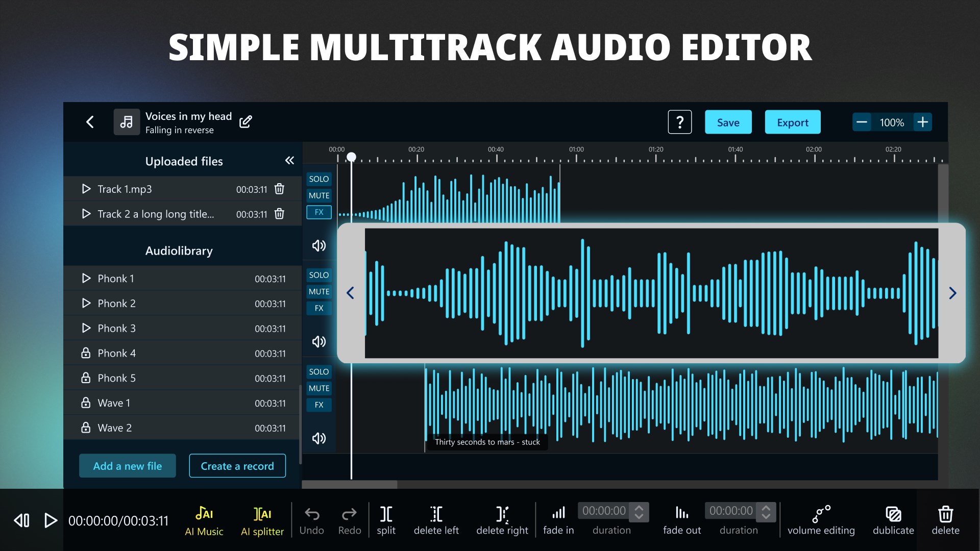
Task: Apply fade out effect
Action: pyautogui.click(x=681, y=519)
